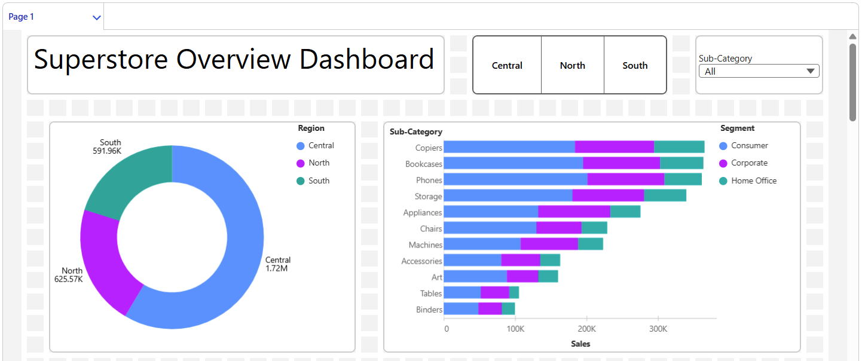Filter by North region button
The height and width of the screenshot is (361, 868).
(x=573, y=65)
